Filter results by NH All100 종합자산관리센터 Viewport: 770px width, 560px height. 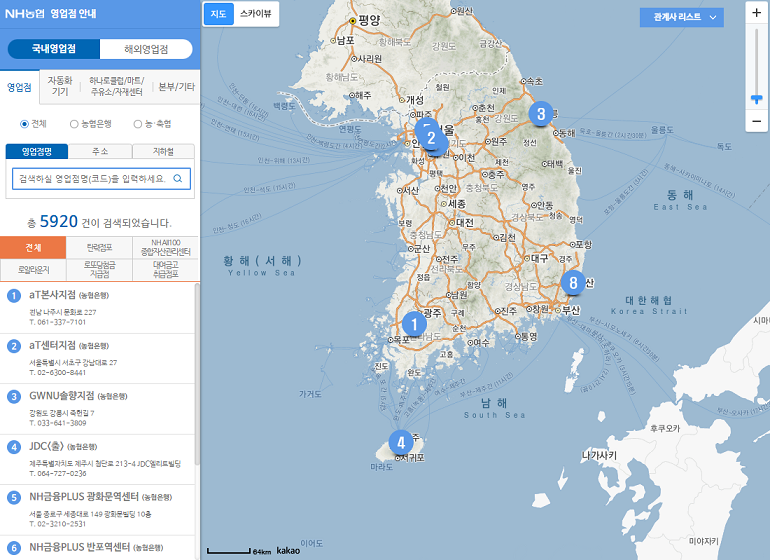pyautogui.click(x=165, y=248)
